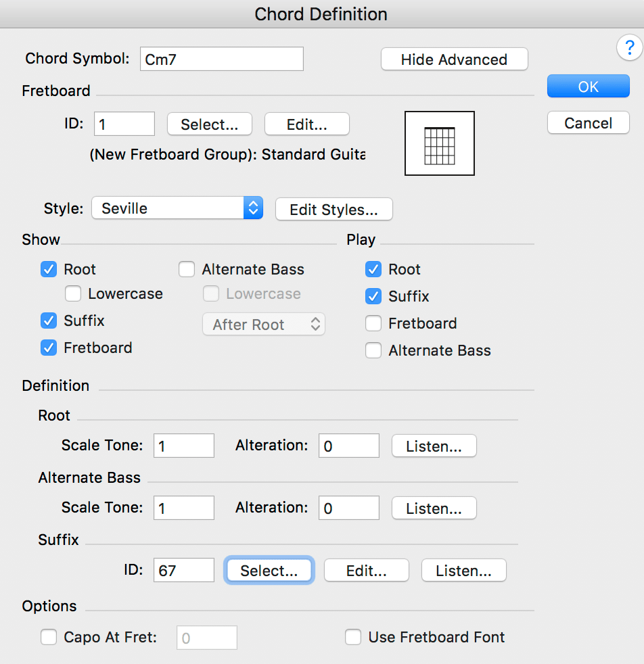This screenshot has height=664, width=644.
Task: Click the Chord Symbol field containing Cm7
Action: pyautogui.click(x=221, y=59)
